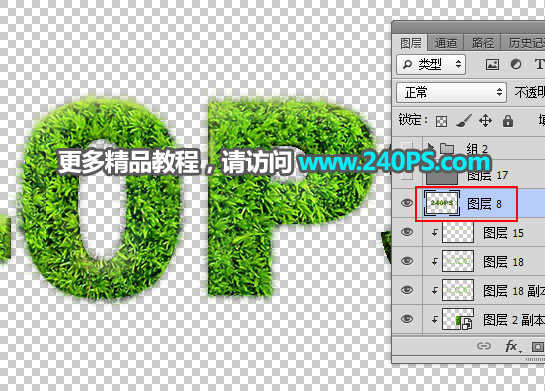The image size is (545, 391).
Task: Click clipping mask arrow on 图层 2 副本
Action: tap(434, 319)
